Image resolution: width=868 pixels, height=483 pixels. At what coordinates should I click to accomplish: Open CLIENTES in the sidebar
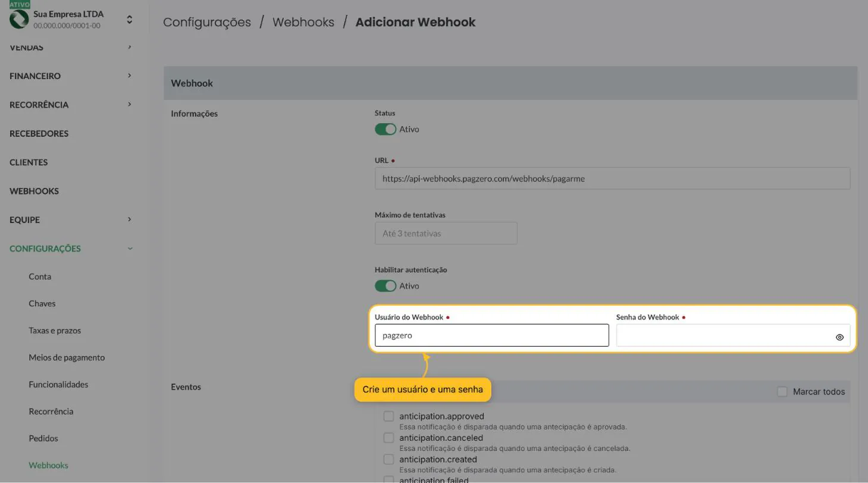(29, 162)
